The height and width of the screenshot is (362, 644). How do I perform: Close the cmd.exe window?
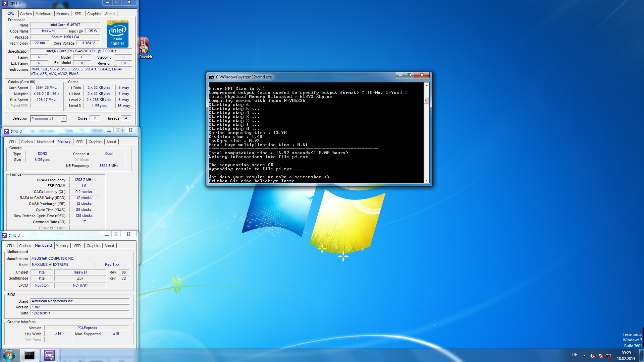(x=422, y=75)
